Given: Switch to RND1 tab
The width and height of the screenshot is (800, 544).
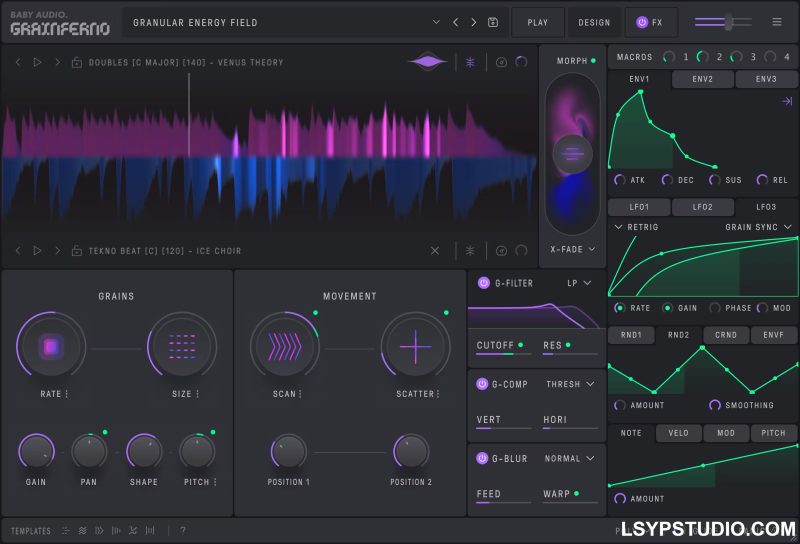Looking at the screenshot, I should (631, 335).
